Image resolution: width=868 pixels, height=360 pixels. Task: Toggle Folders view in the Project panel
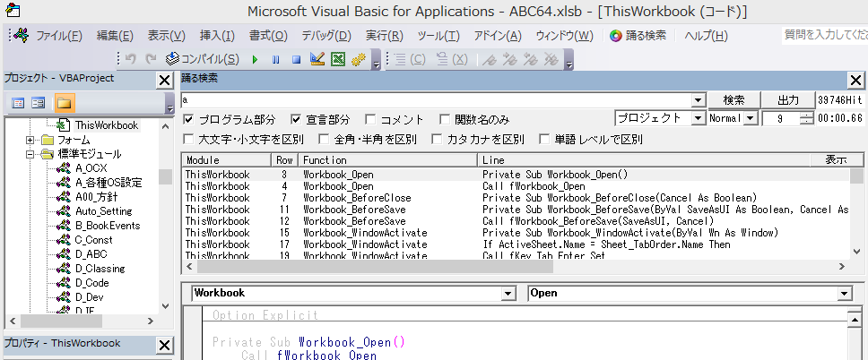click(x=65, y=103)
